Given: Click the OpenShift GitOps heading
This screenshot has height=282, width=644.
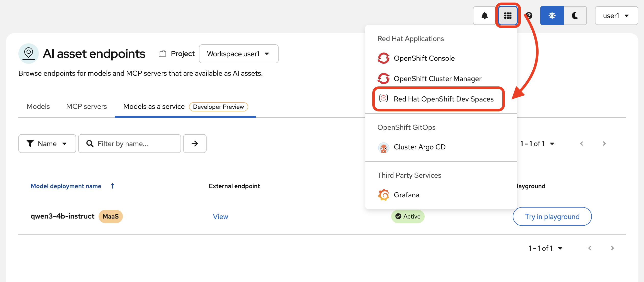Looking at the screenshot, I should (406, 127).
